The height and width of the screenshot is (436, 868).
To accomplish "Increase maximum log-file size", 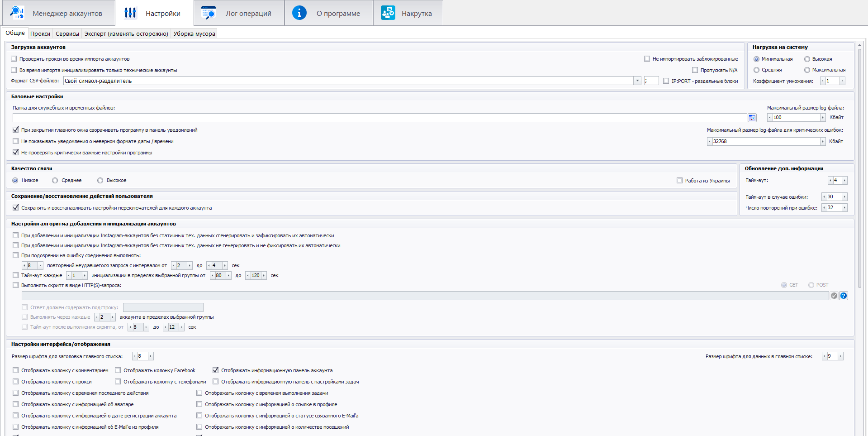I will click(823, 117).
